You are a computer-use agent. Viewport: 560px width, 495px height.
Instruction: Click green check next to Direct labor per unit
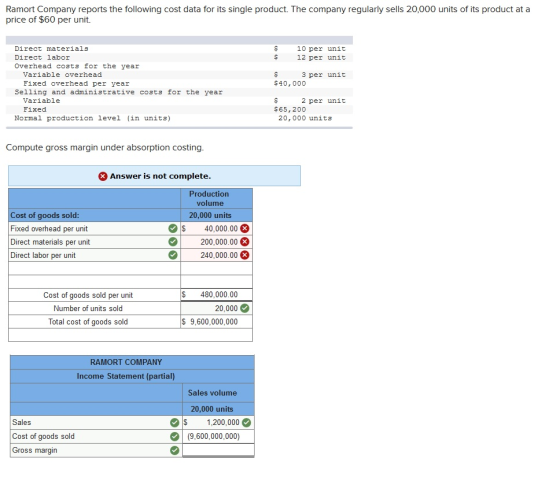173,255
